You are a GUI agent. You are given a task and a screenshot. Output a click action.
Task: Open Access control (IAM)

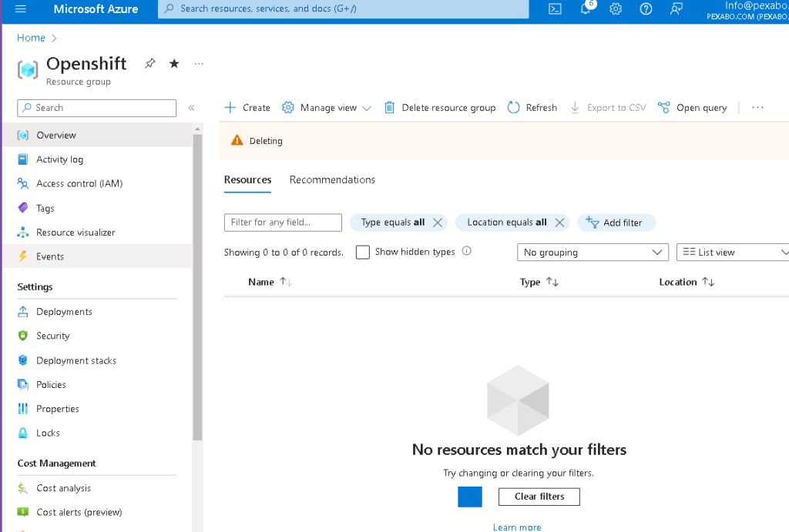[x=97, y=183]
